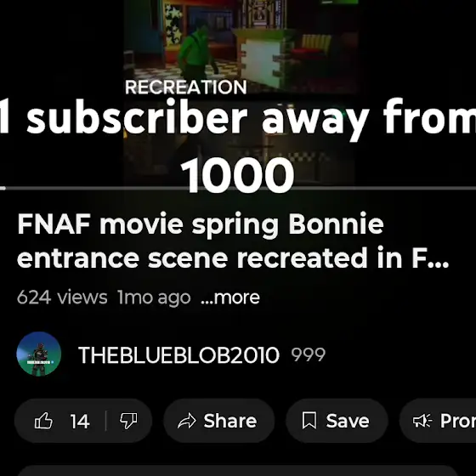Screen dimensions: 476x476
Task: Tap the Share arrow icon
Action: coord(186,421)
